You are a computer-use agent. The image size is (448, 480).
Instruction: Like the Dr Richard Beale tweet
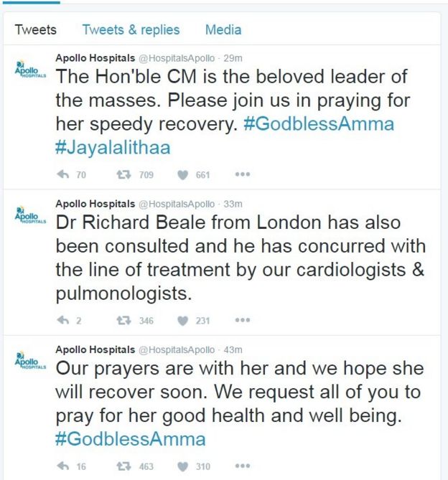[x=182, y=320]
